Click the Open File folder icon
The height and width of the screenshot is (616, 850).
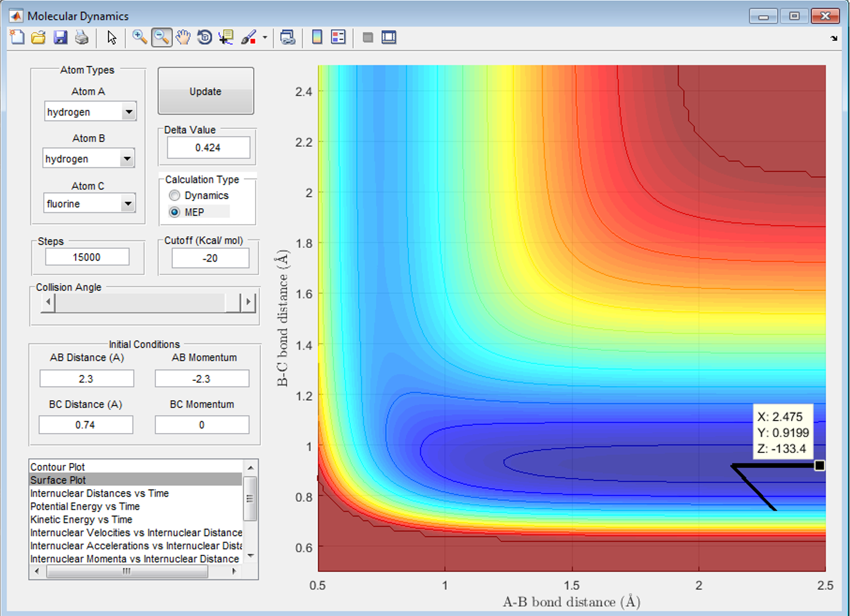[x=38, y=38]
